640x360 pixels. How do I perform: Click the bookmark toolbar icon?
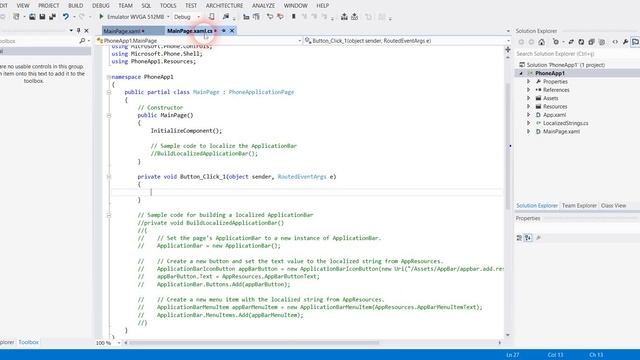(x=293, y=17)
